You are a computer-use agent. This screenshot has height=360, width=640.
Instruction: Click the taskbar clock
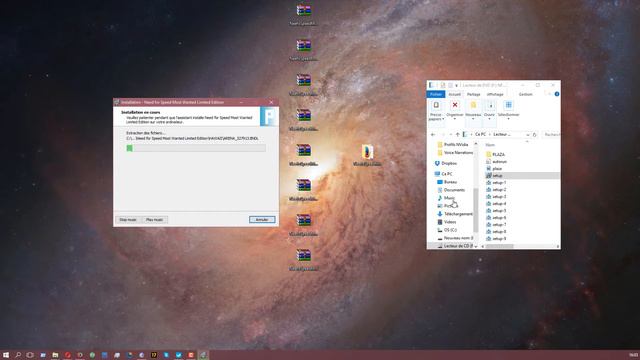(x=633, y=355)
